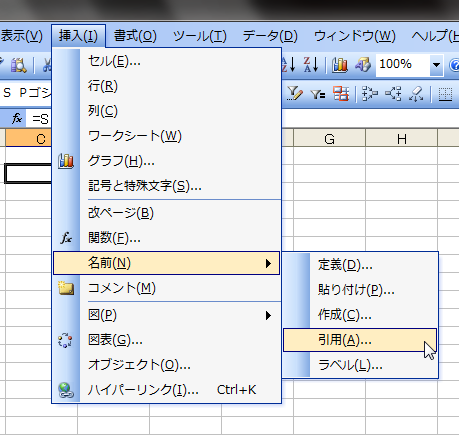Click the Sort Ascending A-Z icon

point(288,64)
